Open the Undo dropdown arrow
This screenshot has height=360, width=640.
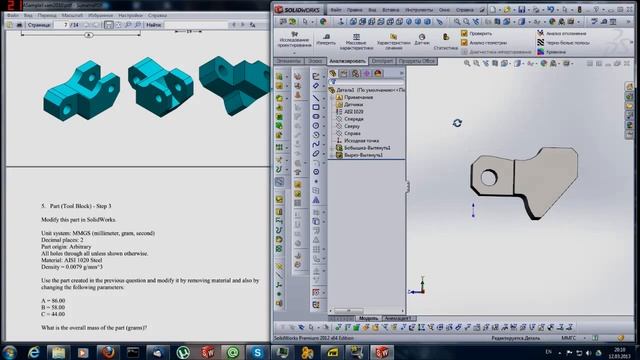coord(557,9)
